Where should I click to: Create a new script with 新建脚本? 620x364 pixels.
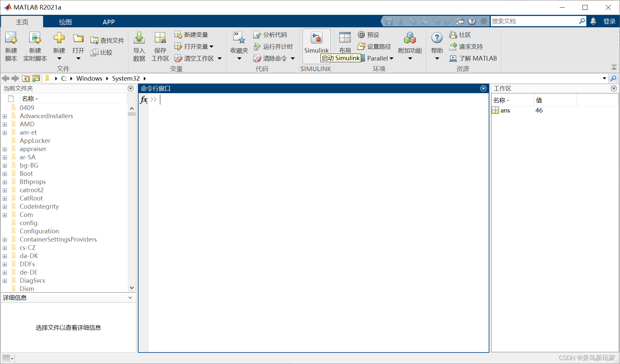tap(11, 47)
